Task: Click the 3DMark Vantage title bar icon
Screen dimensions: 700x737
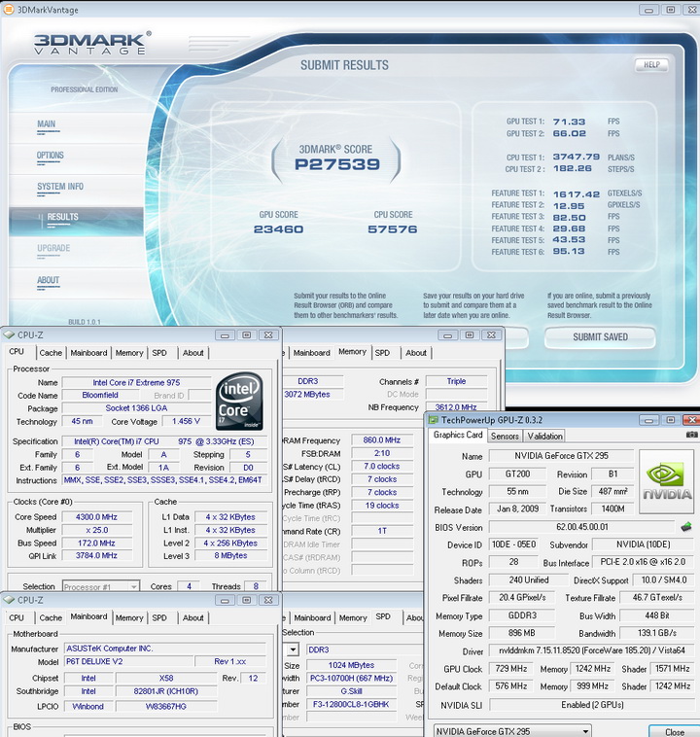Action: coord(9,9)
